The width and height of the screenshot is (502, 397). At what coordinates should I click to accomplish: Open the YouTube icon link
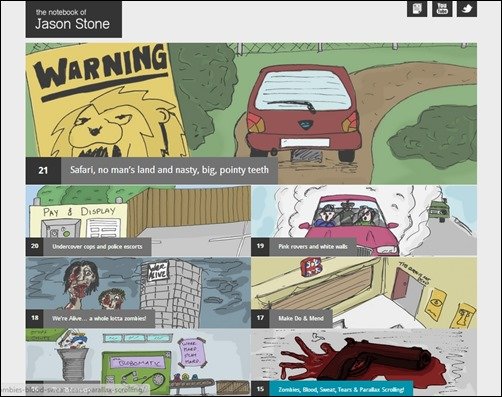[442, 9]
